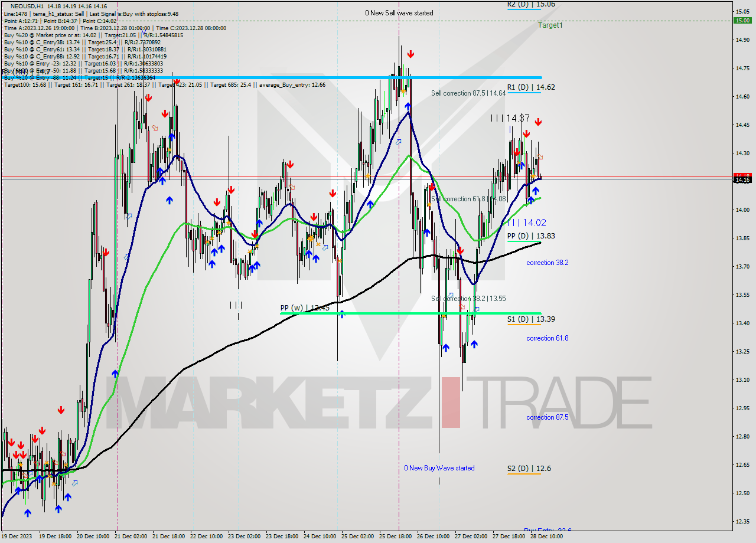Click 13.40 on the price axis
Image resolution: width=756 pixels, height=543 pixels.
point(742,323)
